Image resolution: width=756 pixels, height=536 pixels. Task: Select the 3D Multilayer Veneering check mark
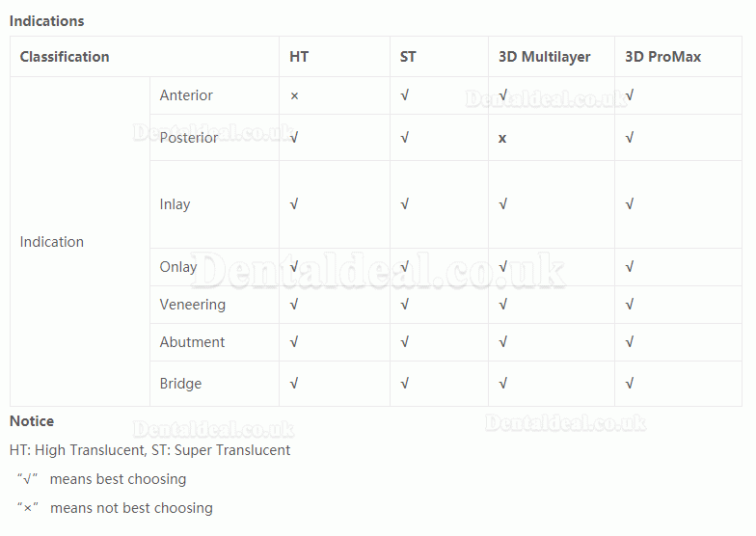[503, 305]
